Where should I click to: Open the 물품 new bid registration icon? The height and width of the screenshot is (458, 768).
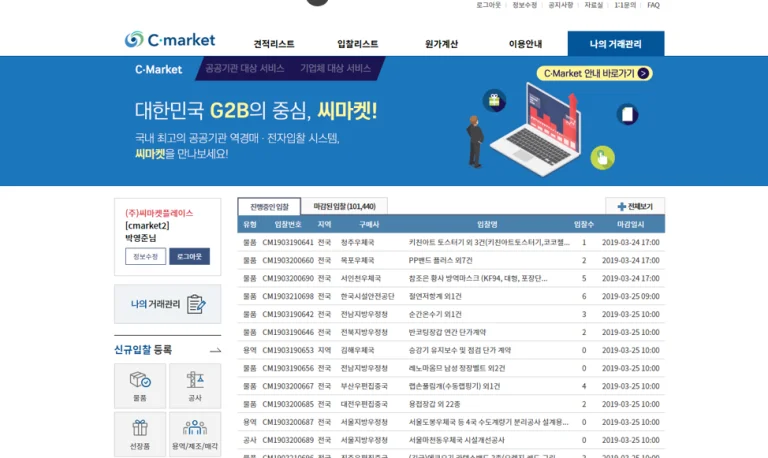pos(140,386)
